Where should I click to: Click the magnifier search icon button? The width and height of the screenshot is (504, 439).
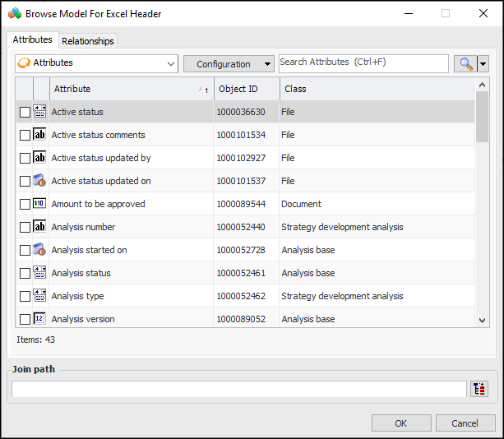[x=465, y=63]
